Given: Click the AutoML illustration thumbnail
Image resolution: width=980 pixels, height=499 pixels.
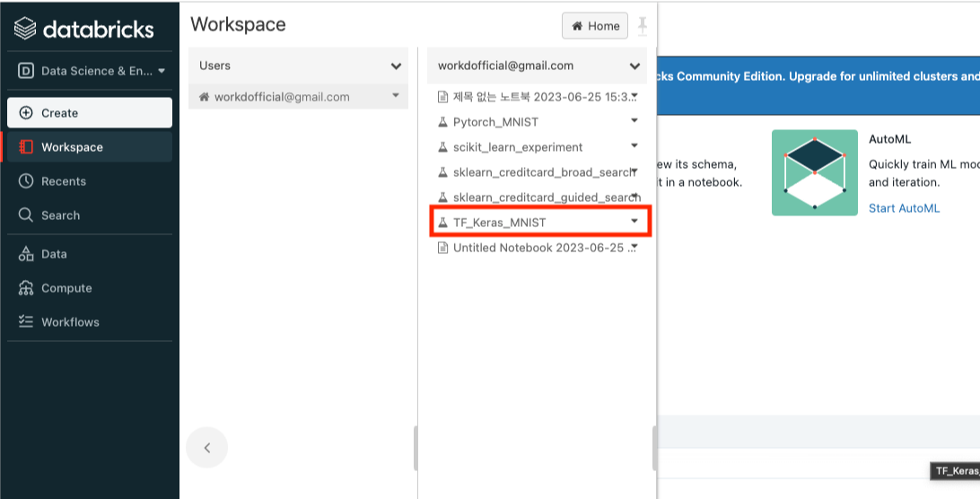Looking at the screenshot, I should pyautogui.click(x=814, y=172).
